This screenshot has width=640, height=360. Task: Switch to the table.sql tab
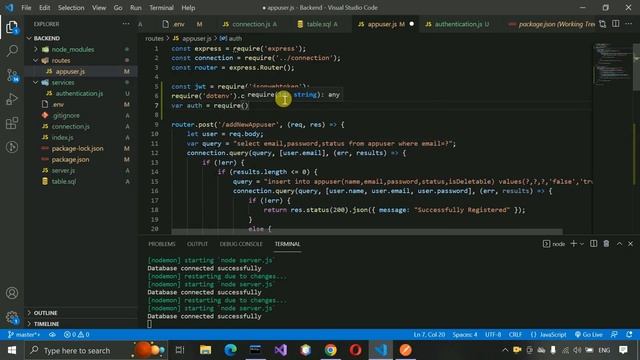tap(318, 24)
